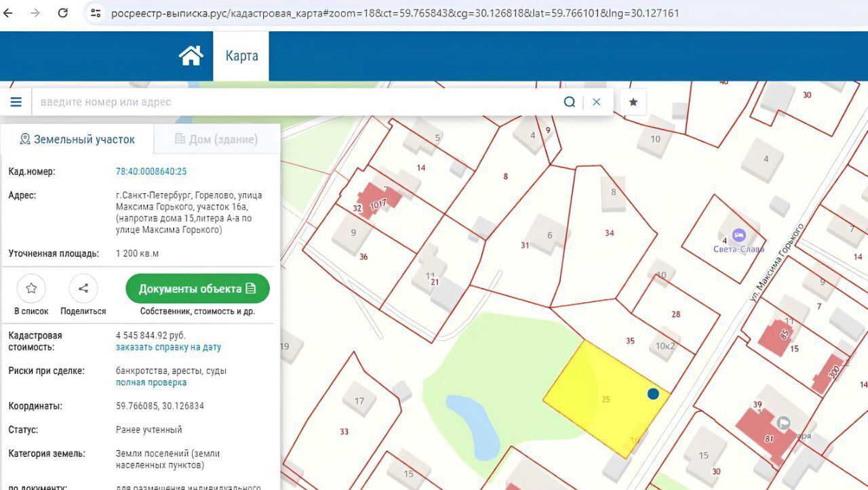868x490 pixels.
Task: Click the red building labeled 85
Action: [776, 337]
